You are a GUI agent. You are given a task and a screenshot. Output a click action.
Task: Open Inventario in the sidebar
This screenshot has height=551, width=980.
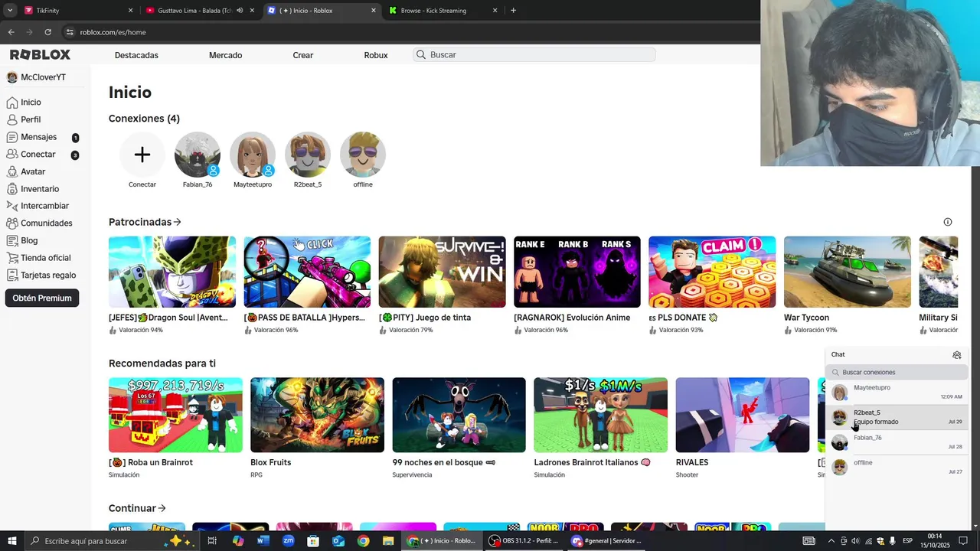(x=40, y=189)
